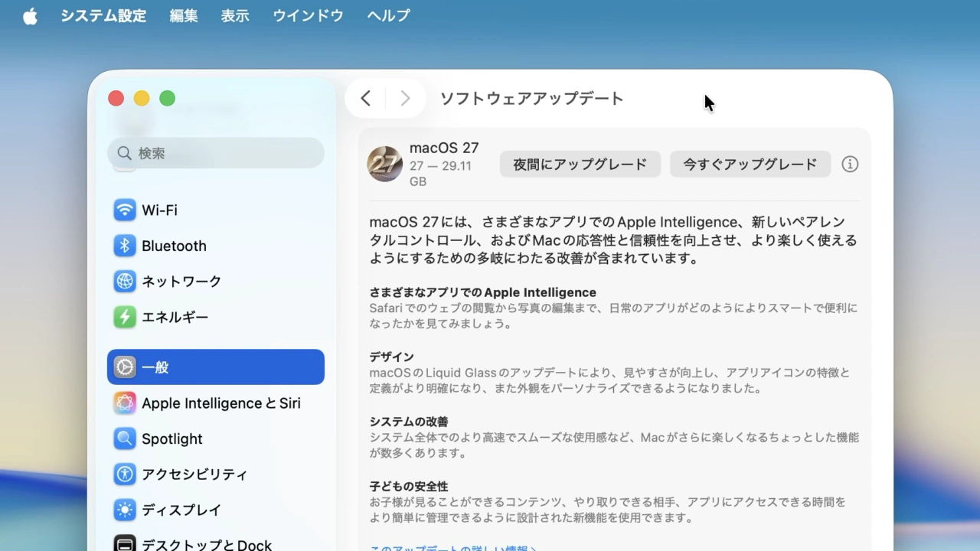Select the エネルギー lightning icon
980x551 pixels.
(x=125, y=317)
